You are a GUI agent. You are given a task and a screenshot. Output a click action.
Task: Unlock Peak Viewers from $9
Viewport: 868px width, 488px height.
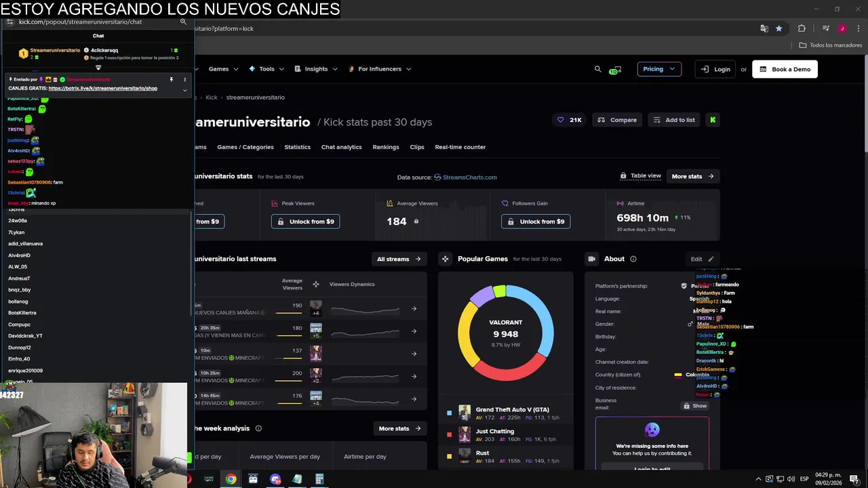[306, 222]
